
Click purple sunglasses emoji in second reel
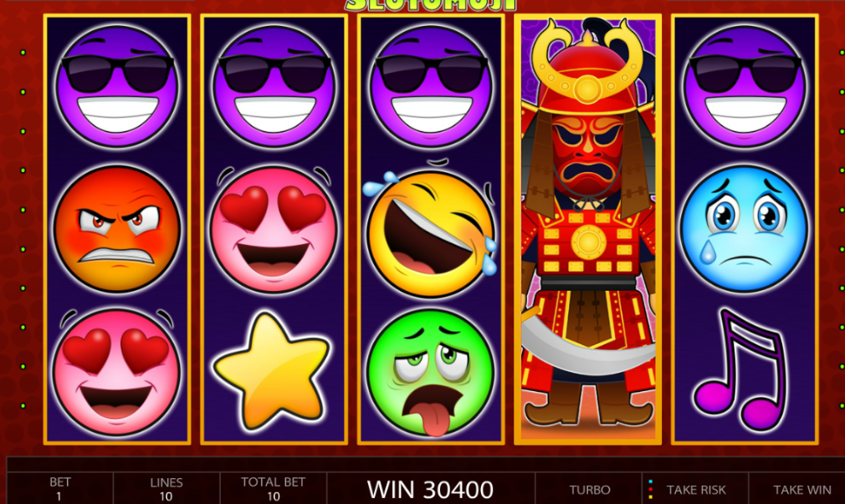point(274,86)
